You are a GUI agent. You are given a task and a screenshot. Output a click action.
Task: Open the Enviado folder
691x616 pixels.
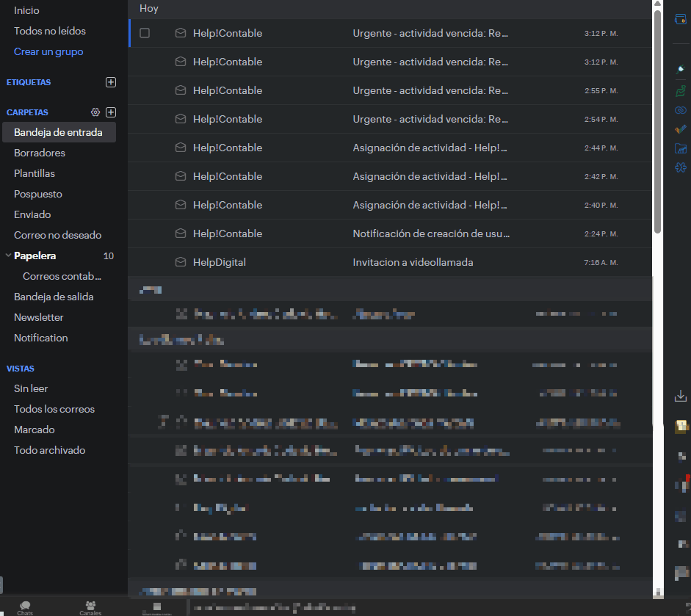[x=32, y=214]
